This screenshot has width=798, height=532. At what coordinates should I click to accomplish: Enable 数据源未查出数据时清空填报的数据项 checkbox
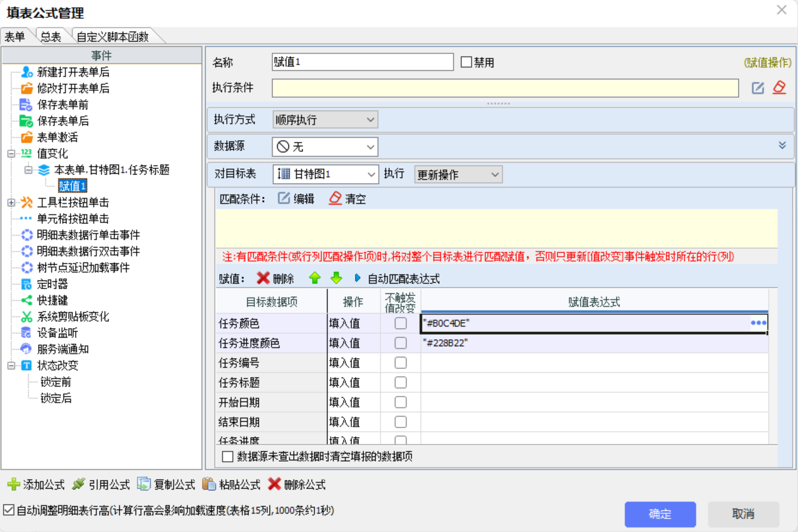228,456
